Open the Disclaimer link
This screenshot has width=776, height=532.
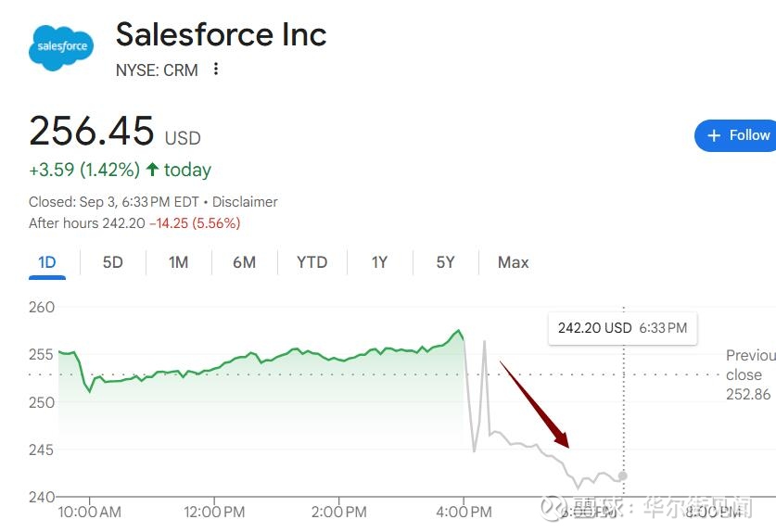point(245,201)
